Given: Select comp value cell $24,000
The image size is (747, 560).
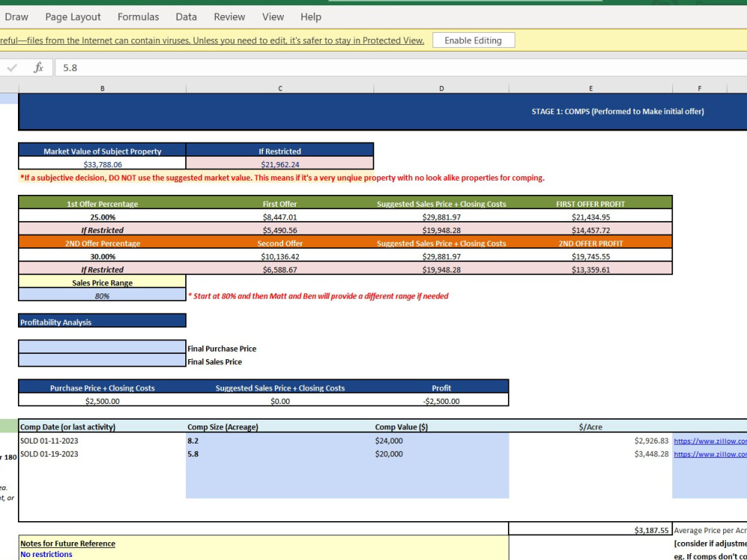Looking at the screenshot, I should point(441,441).
